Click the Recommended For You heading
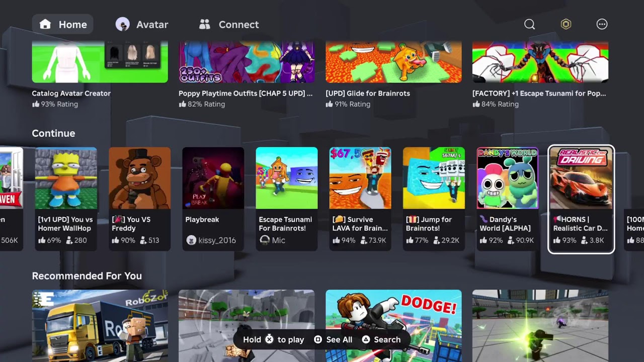The width and height of the screenshot is (644, 362). click(87, 276)
